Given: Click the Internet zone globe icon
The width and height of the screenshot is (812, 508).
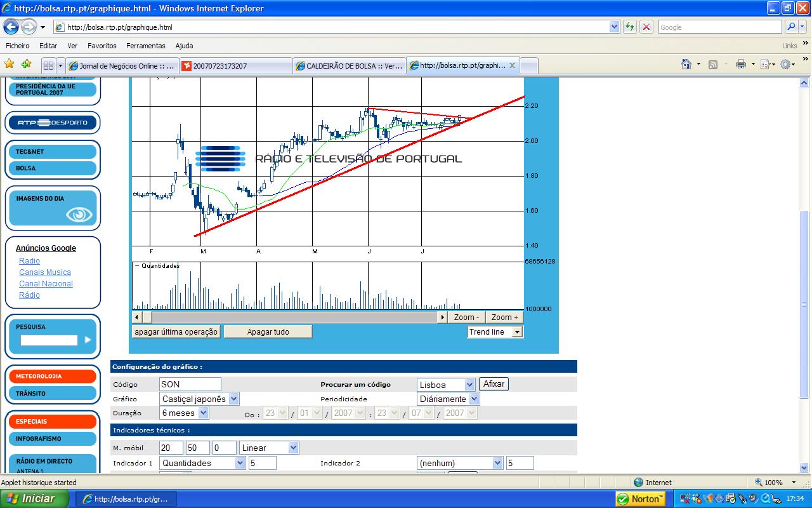Looking at the screenshot, I should pos(638,483).
